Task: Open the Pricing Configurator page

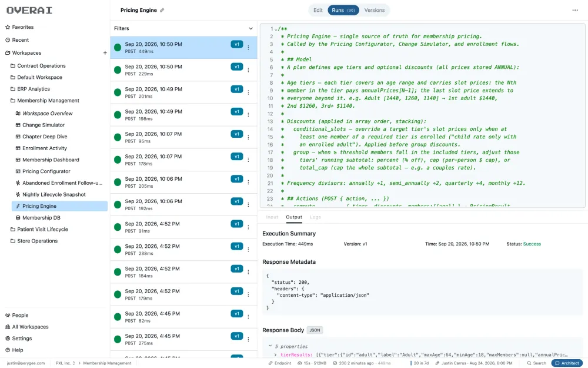Action: click(x=46, y=171)
